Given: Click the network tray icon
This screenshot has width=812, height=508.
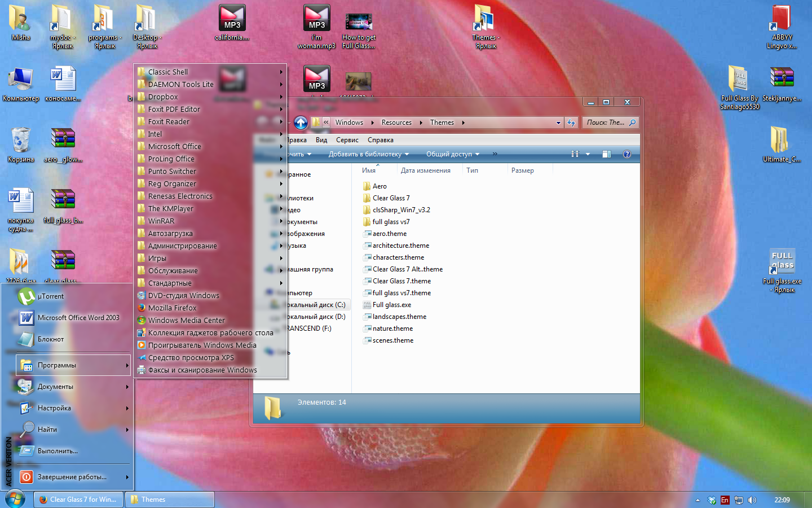Looking at the screenshot, I should [738, 500].
